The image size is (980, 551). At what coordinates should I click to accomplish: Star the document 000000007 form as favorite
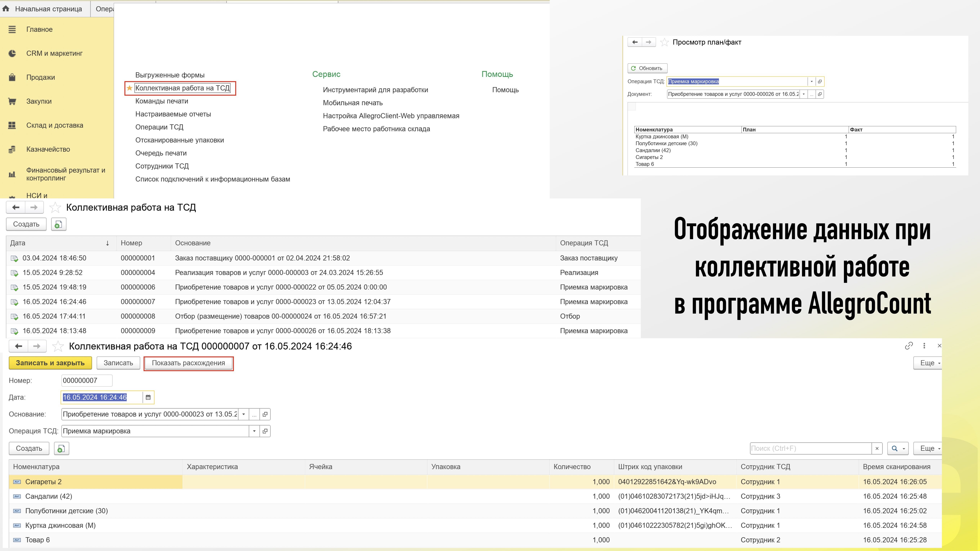coord(58,346)
